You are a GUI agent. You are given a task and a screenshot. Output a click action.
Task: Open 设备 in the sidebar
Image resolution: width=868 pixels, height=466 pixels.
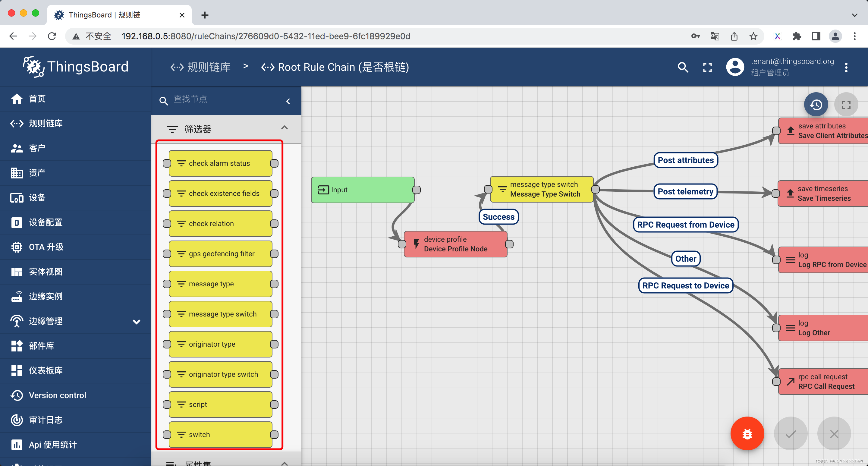[x=37, y=197]
